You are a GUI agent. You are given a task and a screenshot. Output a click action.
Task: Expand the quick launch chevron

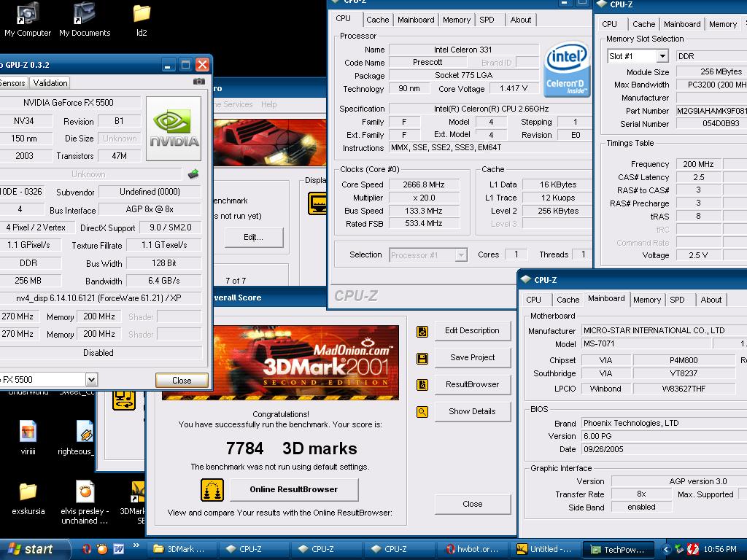click(x=136, y=545)
